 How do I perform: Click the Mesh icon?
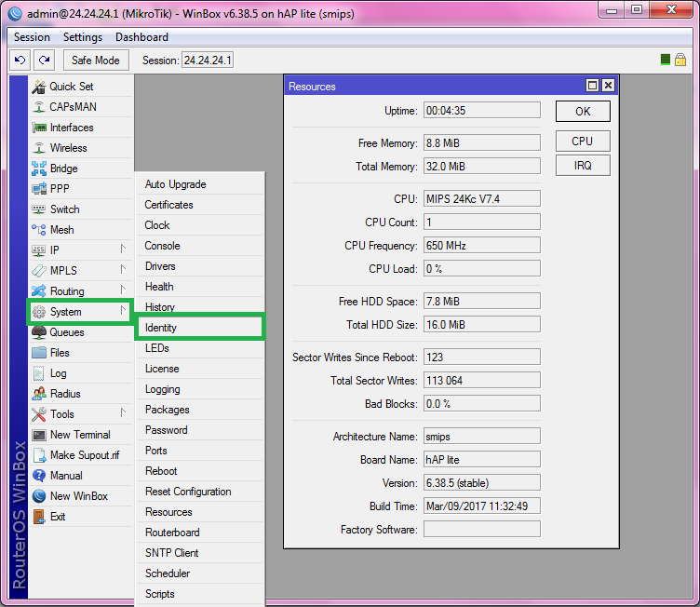click(39, 230)
